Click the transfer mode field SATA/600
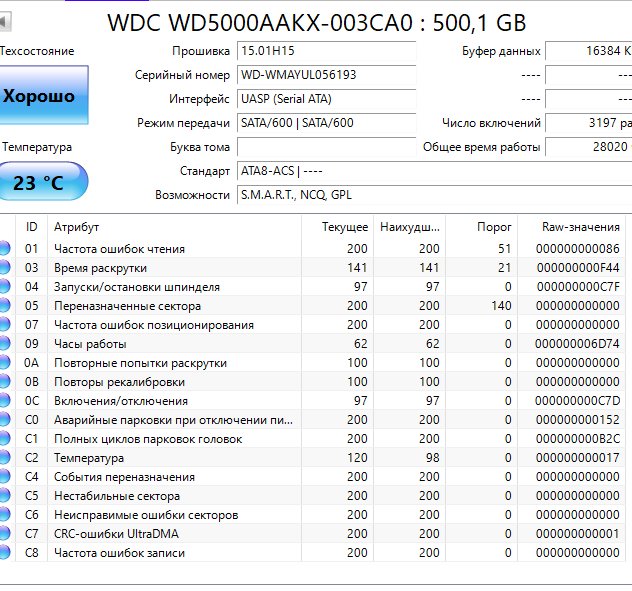This screenshot has height=591, width=632. [x=326, y=123]
